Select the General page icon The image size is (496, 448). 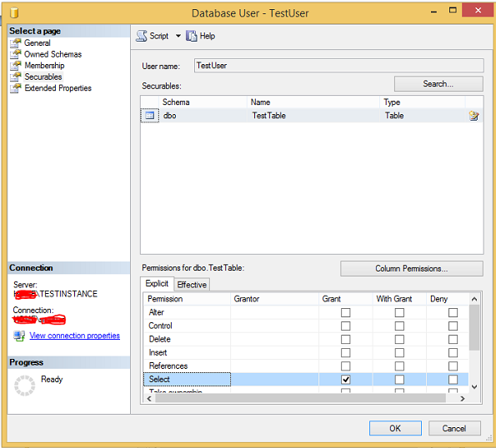click(x=16, y=43)
